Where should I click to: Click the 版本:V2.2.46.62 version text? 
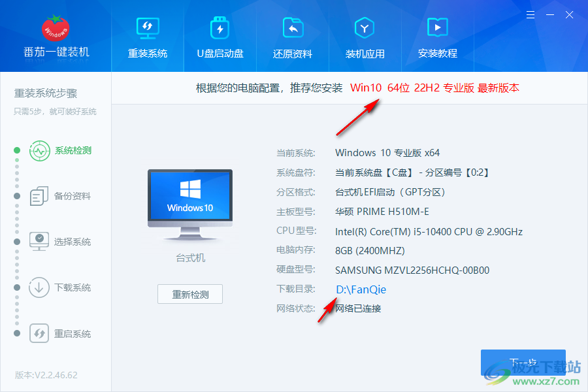coord(46,375)
